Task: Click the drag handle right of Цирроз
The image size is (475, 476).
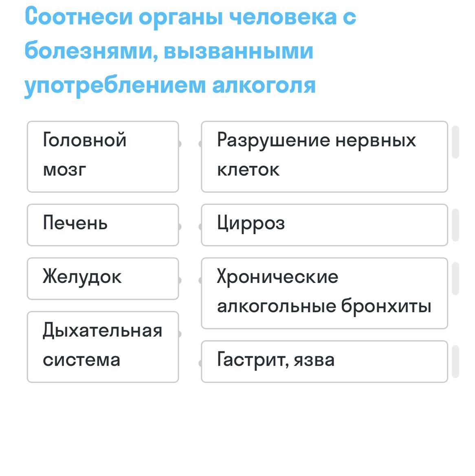Action: 456,225
